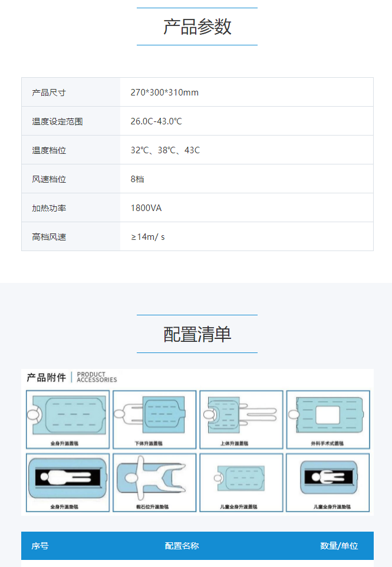Open the 上体升温盖毯 accessory image
This screenshot has height=567, width=392.
click(241, 419)
